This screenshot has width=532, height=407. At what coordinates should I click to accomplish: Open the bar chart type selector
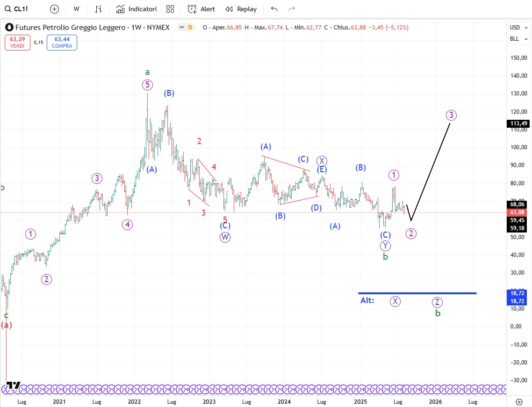coord(98,9)
